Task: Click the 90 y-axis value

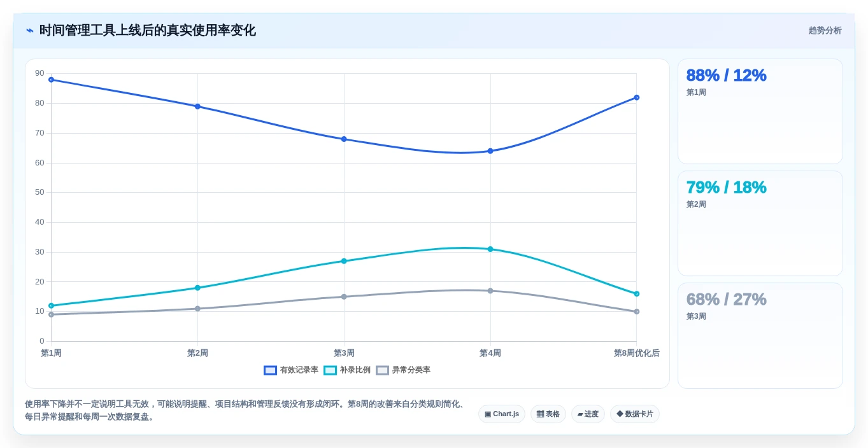Action: 39,73
